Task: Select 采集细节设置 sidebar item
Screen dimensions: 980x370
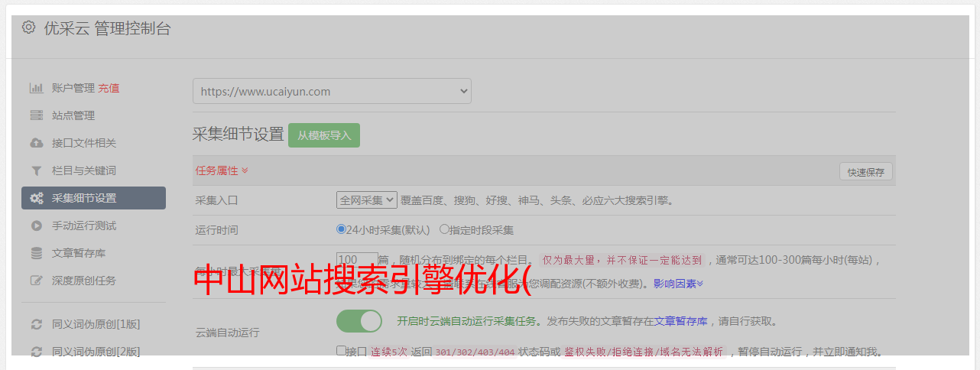Action: 93,198
